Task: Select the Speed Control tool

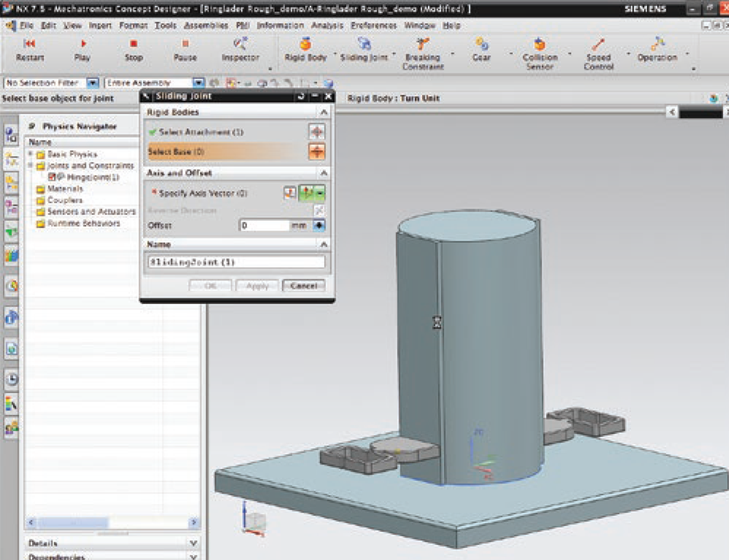Action: pos(597,50)
